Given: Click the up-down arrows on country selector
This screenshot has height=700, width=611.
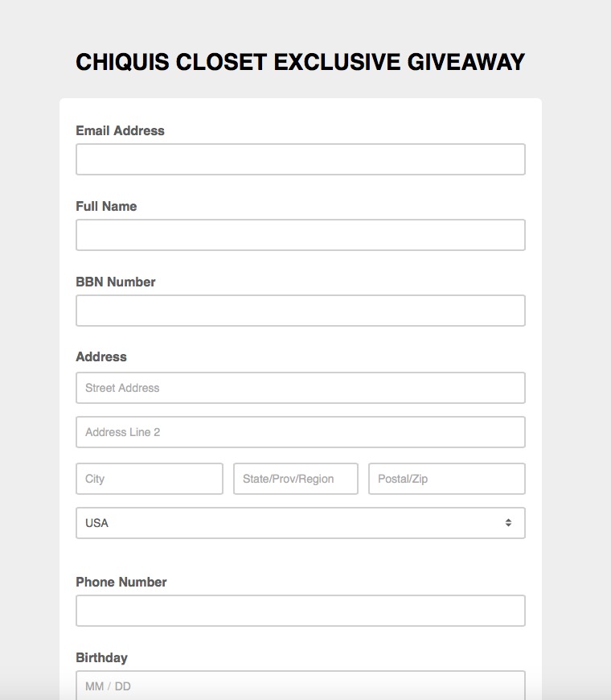Looking at the screenshot, I should pos(508,523).
